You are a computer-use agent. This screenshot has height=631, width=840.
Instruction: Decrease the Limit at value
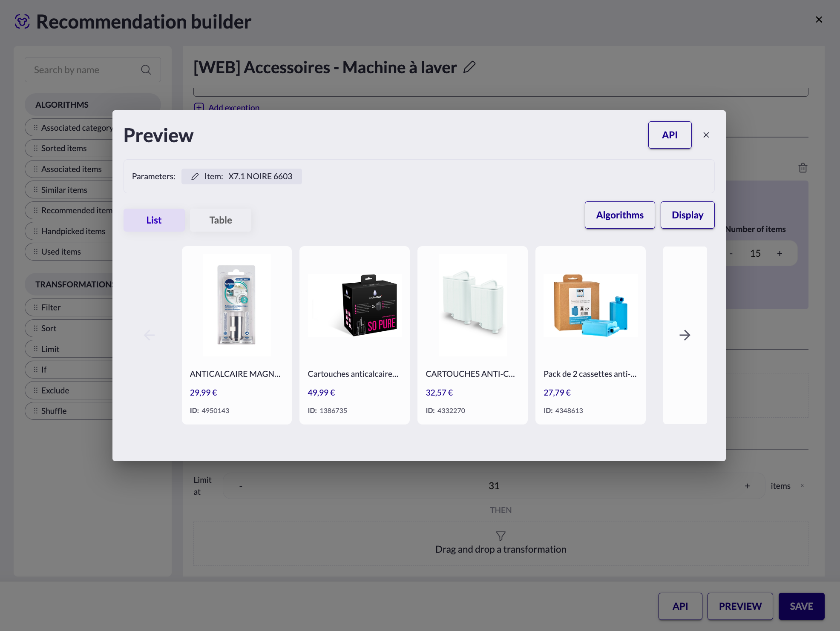(x=241, y=486)
